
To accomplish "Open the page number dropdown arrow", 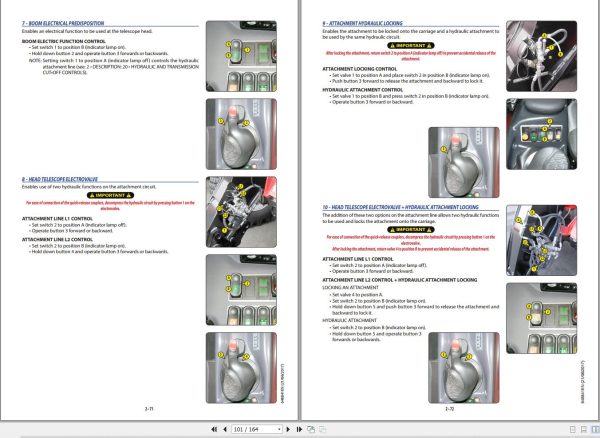I will [279, 430].
